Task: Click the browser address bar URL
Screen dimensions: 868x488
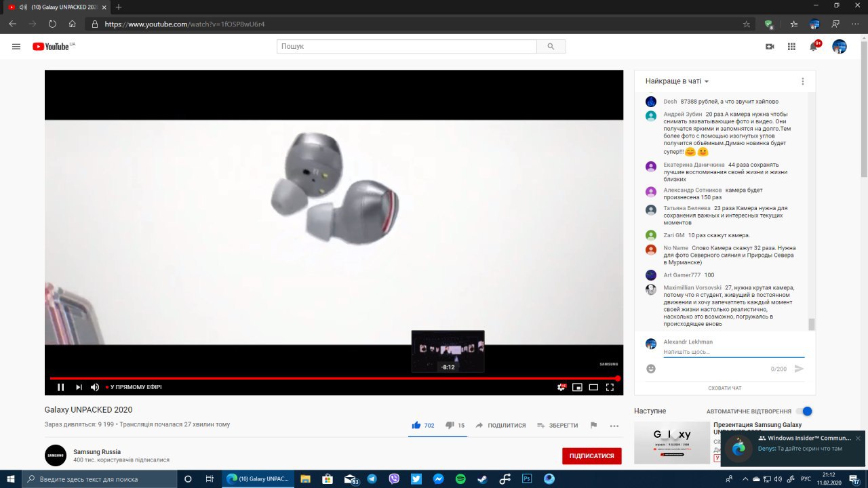Action: pyautogui.click(x=184, y=24)
